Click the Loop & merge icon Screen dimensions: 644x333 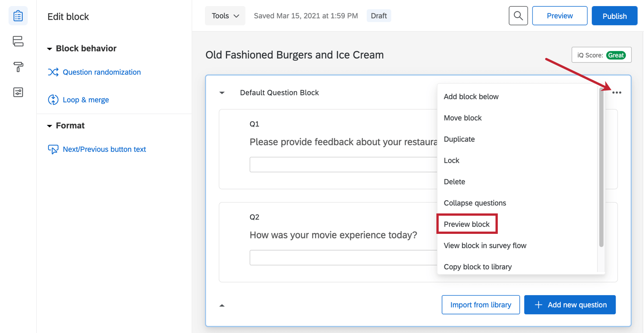(53, 100)
